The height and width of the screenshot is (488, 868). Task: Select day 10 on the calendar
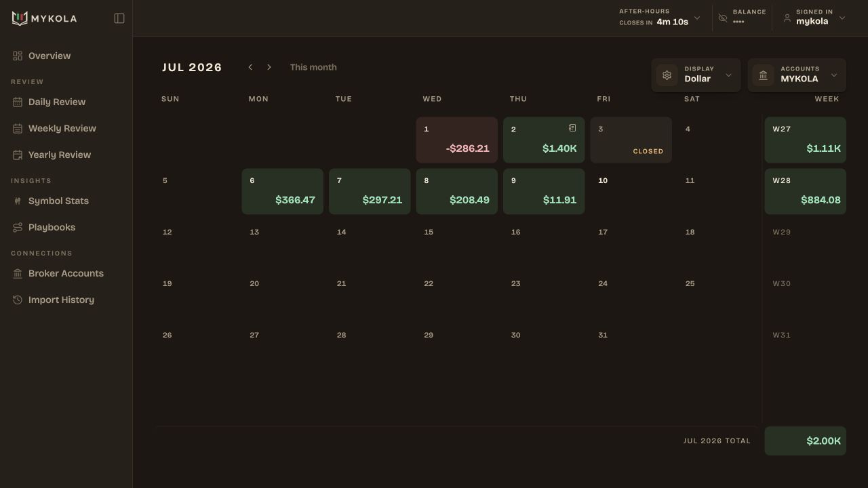click(603, 180)
